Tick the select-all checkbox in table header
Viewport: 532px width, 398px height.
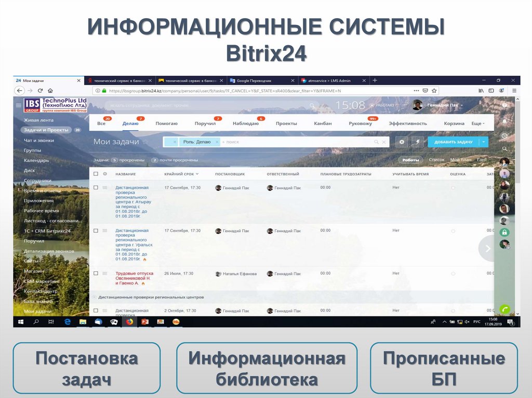96,174
